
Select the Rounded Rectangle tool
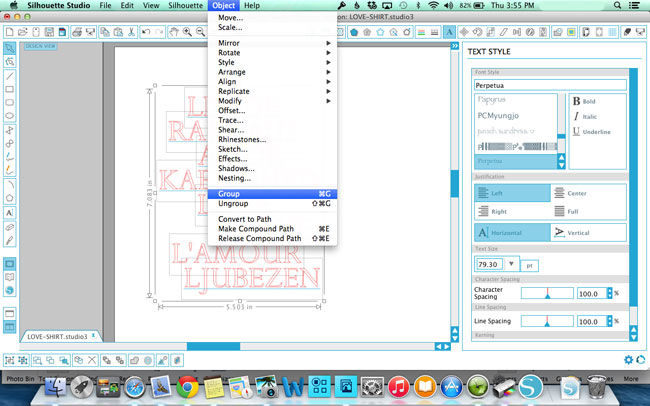10,102
